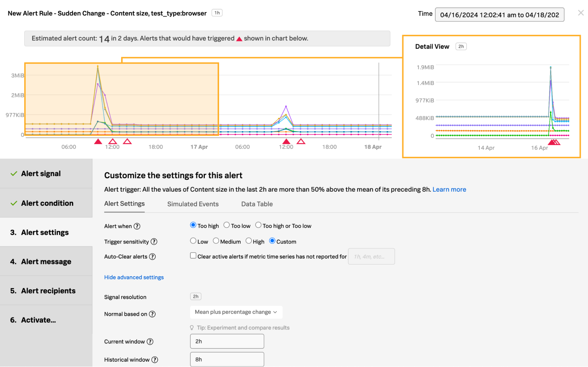Go to step 3 Alert settings
The width and height of the screenshot is (588, 367).
pyautogui.click(x=46, y=232)
